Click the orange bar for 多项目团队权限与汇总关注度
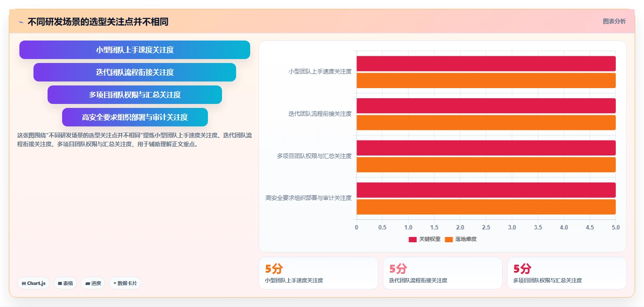Screen dimensions: 644x307 [486, 165]
